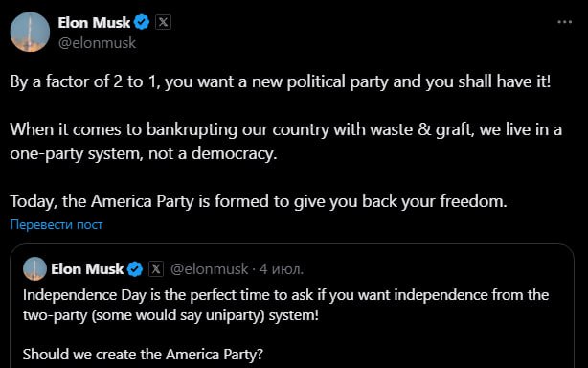
Task: Click the 'two-party (some would say uniparty)' line
Action: [170, 315]
